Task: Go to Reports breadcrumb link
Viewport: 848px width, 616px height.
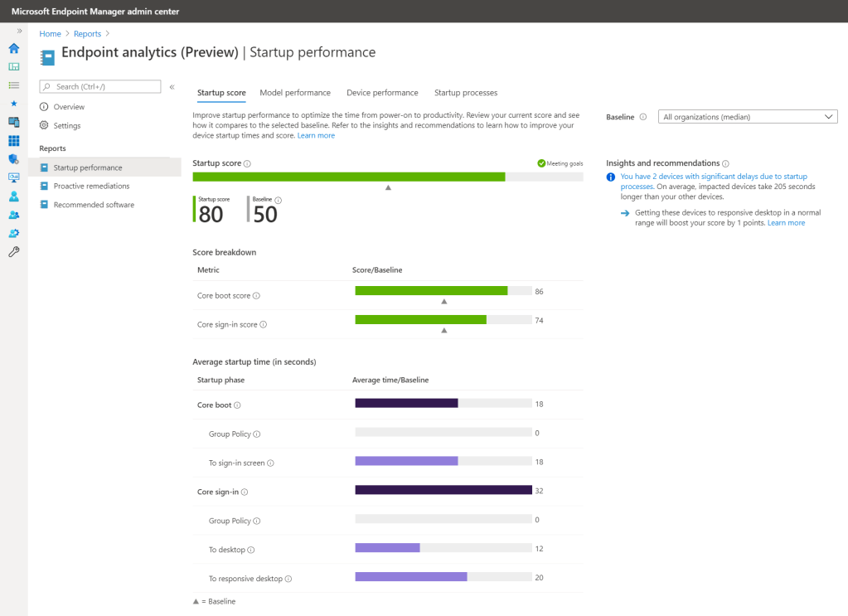Action: click(87, 34)
